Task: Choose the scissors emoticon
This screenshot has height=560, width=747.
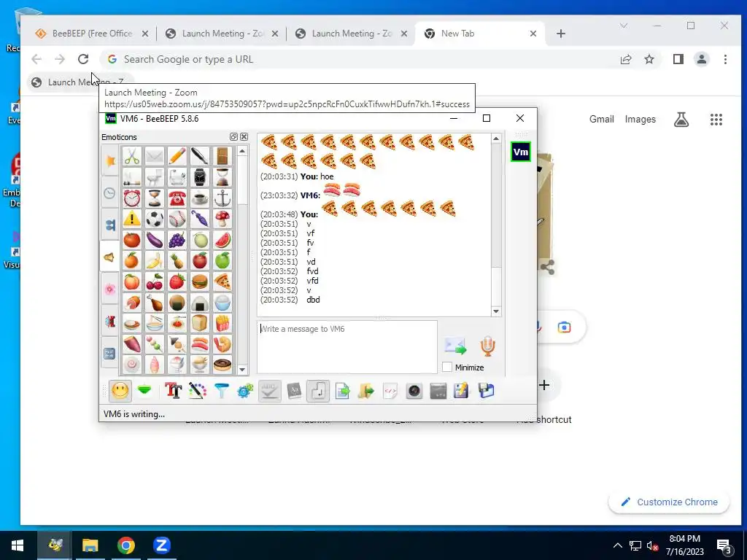Action: tap(131, 156)
